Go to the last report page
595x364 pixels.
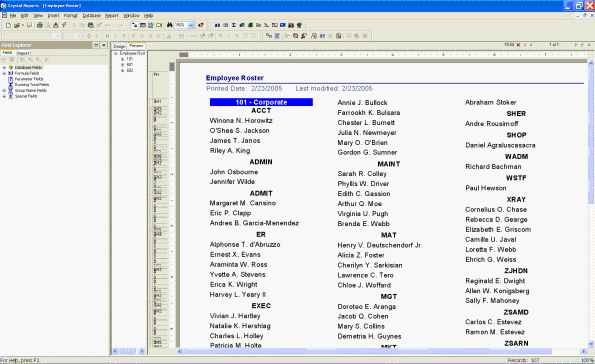582,45
